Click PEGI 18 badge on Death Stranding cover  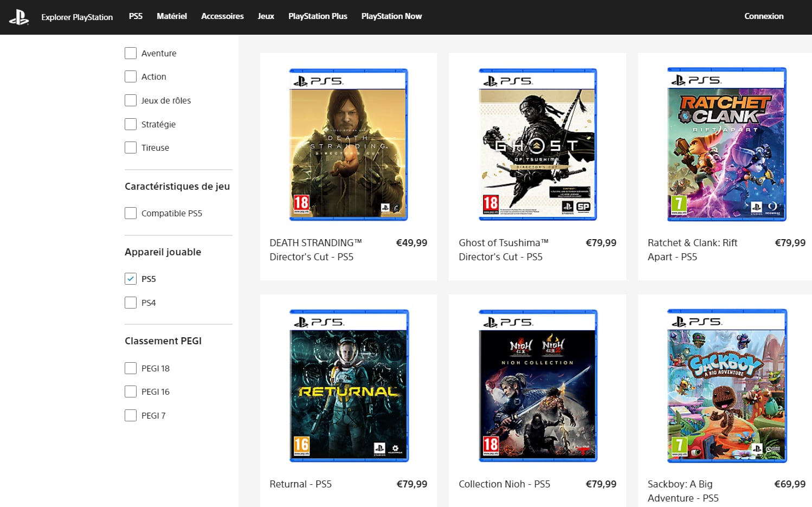pyautogui.click(x=301, y=205)
